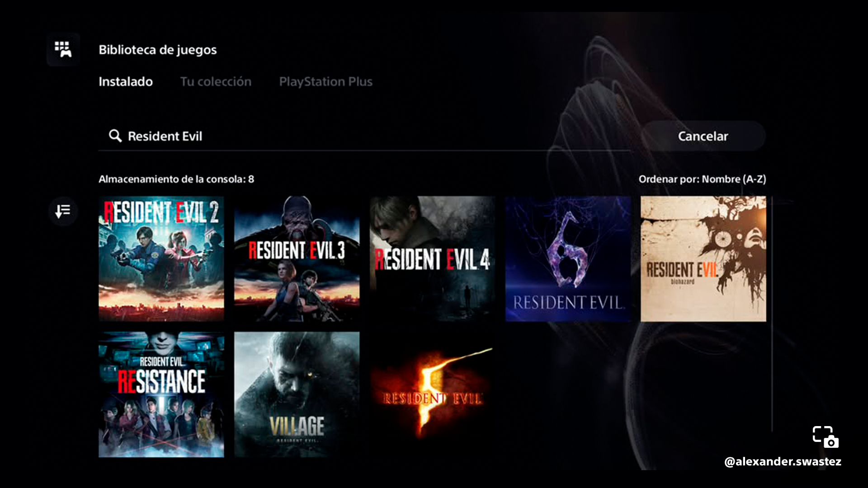This screenshot has width=868, height=488.
Task: Switch to the PlayStation Plus tab
Action: point(325,82)
